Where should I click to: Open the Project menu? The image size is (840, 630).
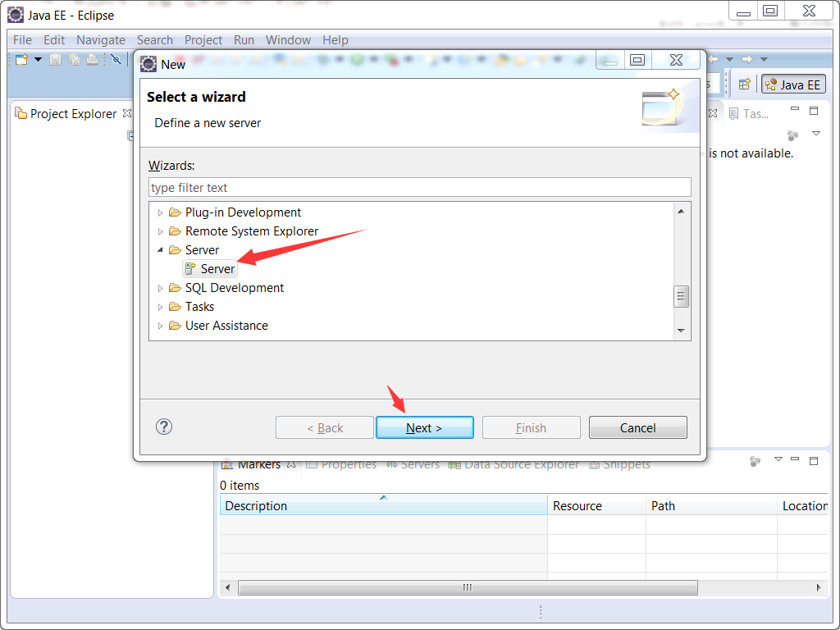(203, 40)
